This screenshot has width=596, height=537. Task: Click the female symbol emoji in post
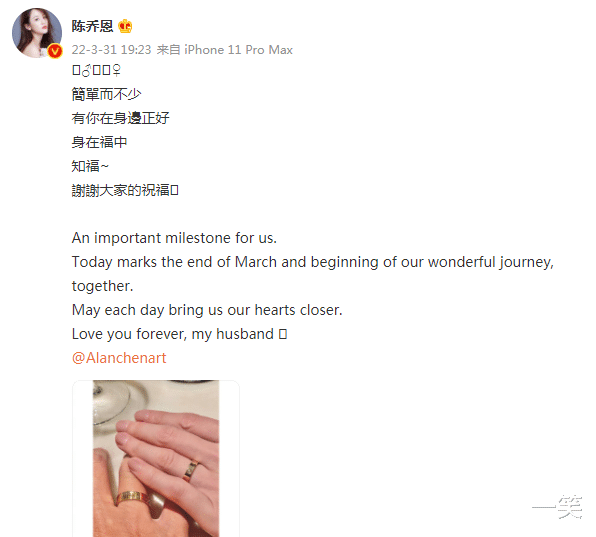(x=116, y=70)
